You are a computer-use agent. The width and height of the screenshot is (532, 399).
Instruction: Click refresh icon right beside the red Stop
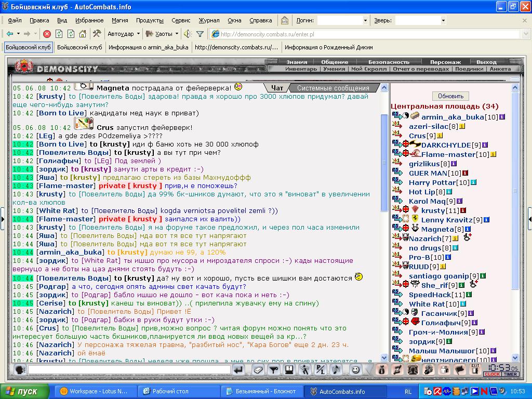(x=59, y=34)
